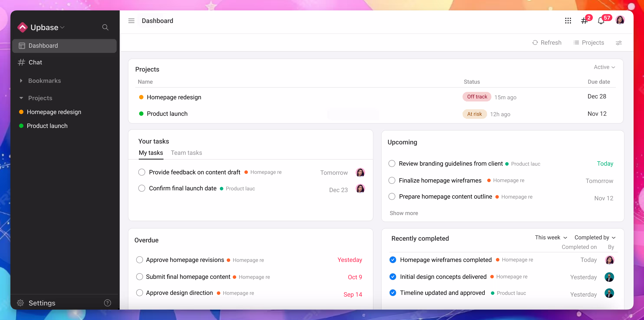Open Homepage redesign in Projects table
This screenshot has width=644, height=320.
[x=174, y=97]
